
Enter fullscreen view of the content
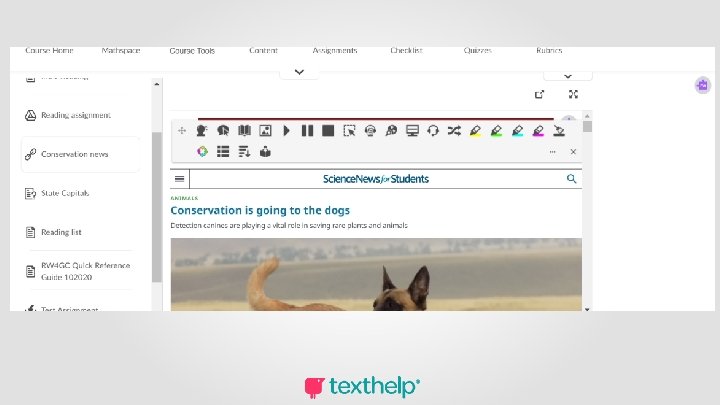(x=573, y=94)
